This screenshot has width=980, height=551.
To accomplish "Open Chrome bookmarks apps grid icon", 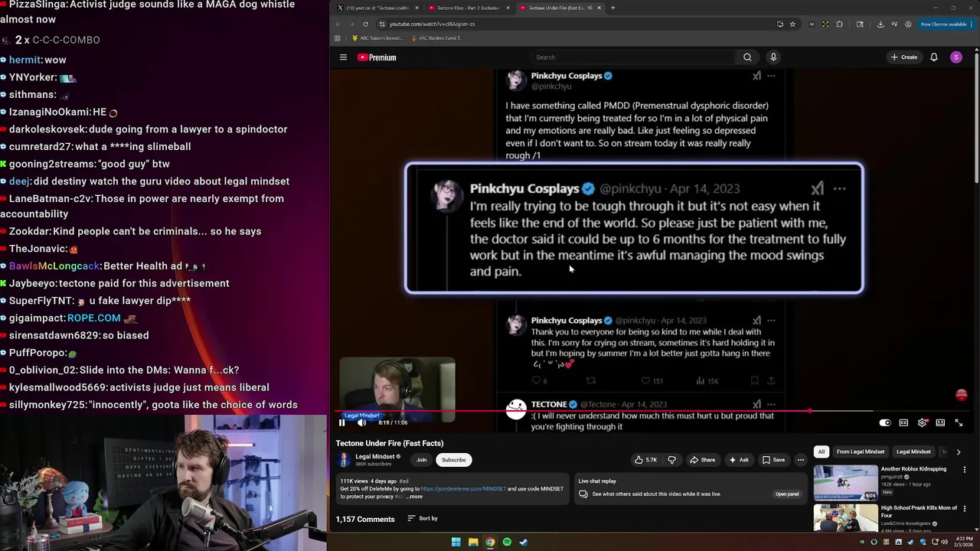I will pos(338,38).
